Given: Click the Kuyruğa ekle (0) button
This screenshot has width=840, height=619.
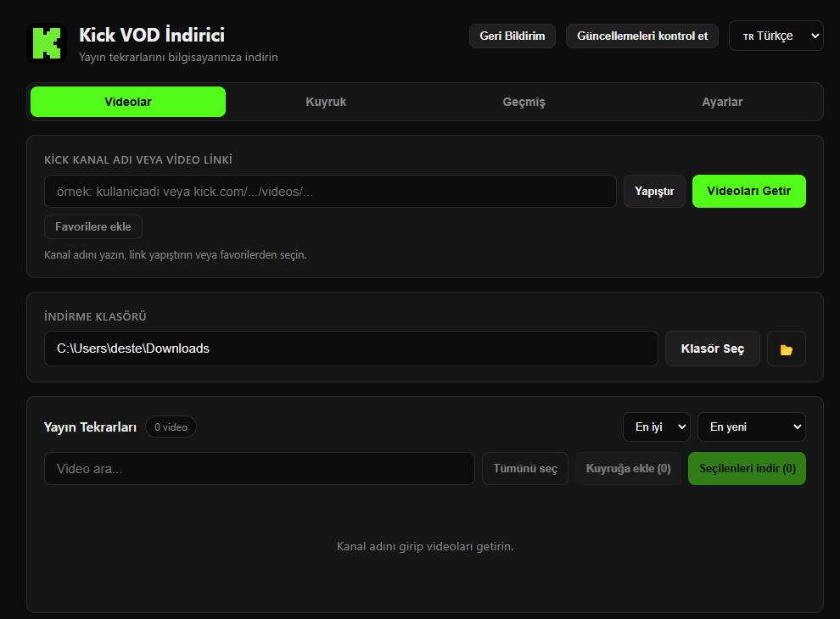Looking at the screenshot, I should pos(628,469).
